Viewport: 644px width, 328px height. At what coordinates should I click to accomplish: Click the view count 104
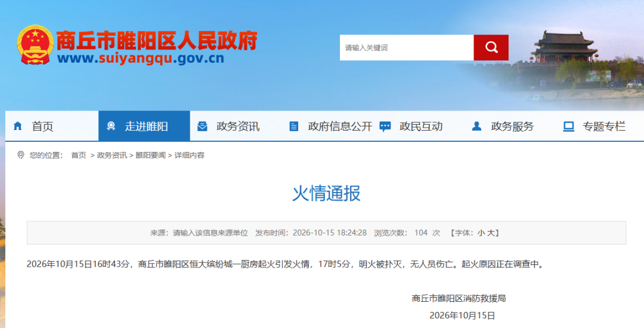click(421, 233)
